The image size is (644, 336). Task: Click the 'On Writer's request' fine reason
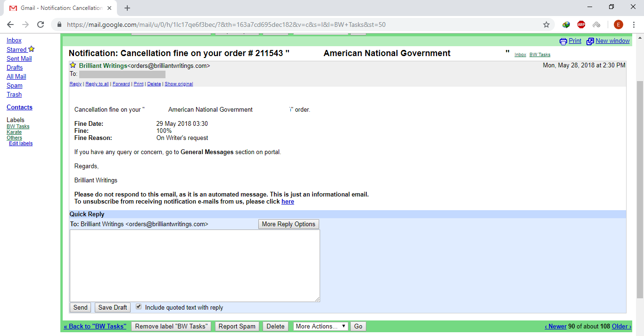tap(182, 138)
